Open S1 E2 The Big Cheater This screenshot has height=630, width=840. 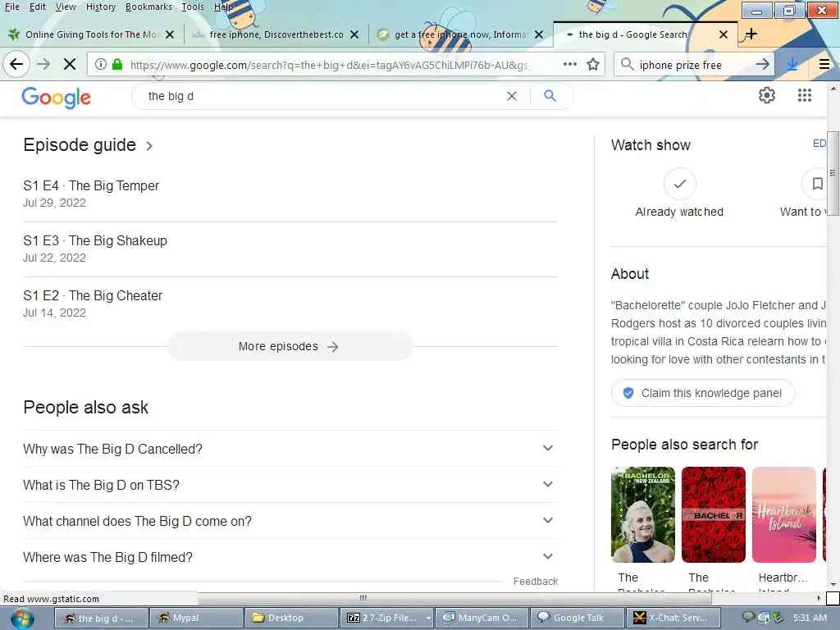(93, 295)
